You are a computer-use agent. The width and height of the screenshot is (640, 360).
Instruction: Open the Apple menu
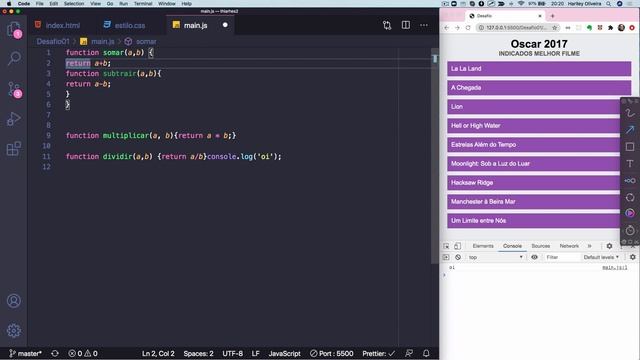(x=9, y=4)
